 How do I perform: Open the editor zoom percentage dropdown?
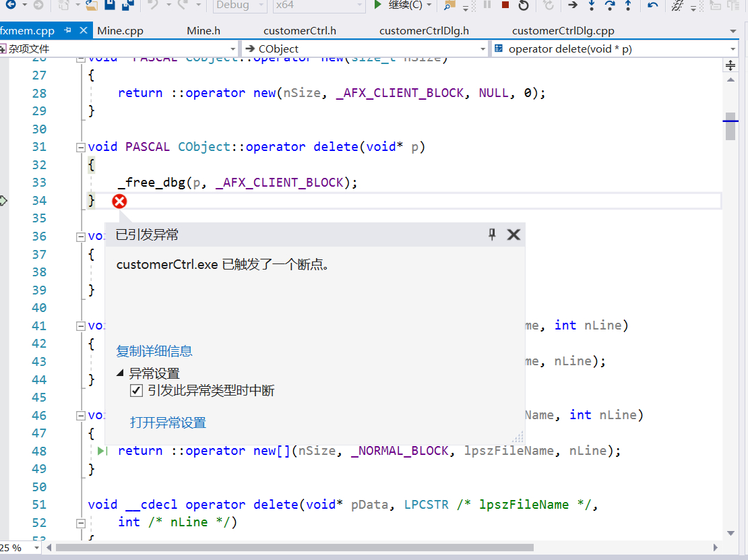[x=37, y=548]
